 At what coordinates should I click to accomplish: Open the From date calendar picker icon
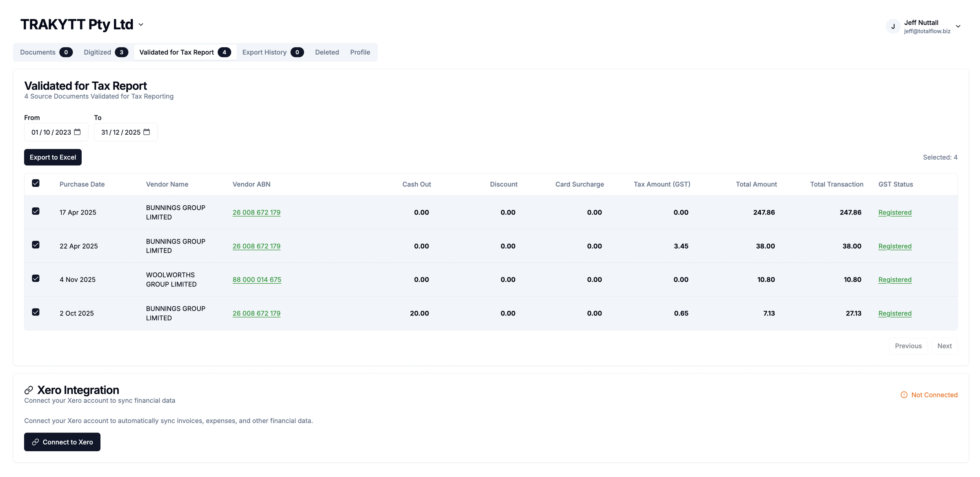pyautogui.click(x=77, y=132)
